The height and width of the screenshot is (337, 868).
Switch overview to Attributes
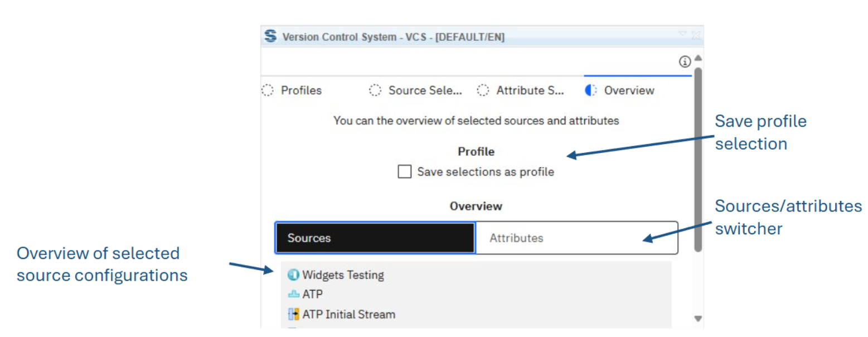tap(576, 238)
